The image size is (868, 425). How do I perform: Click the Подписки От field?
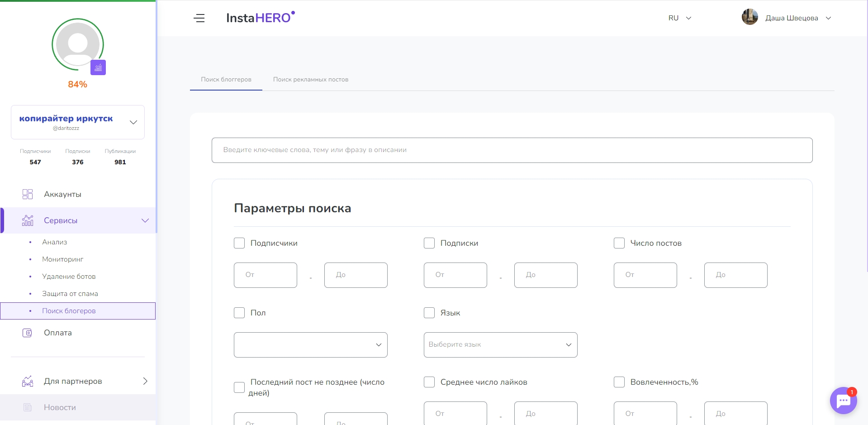pyautogui.click(x=455, y=275)
